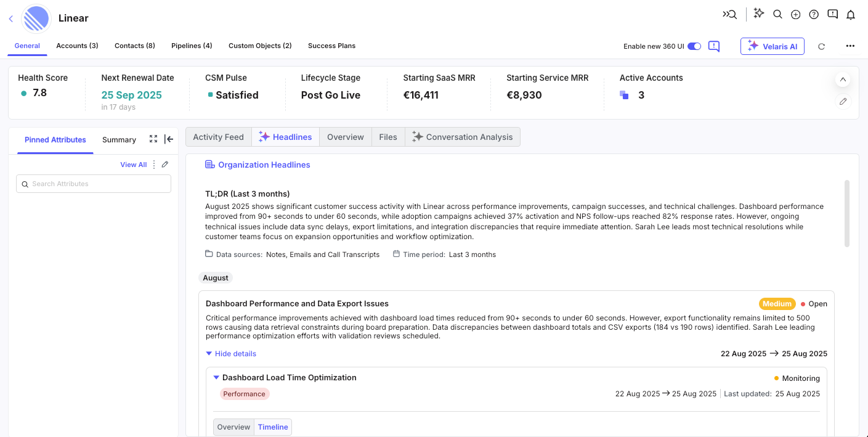Open vertical dots menu beside View All

(154, 165)
